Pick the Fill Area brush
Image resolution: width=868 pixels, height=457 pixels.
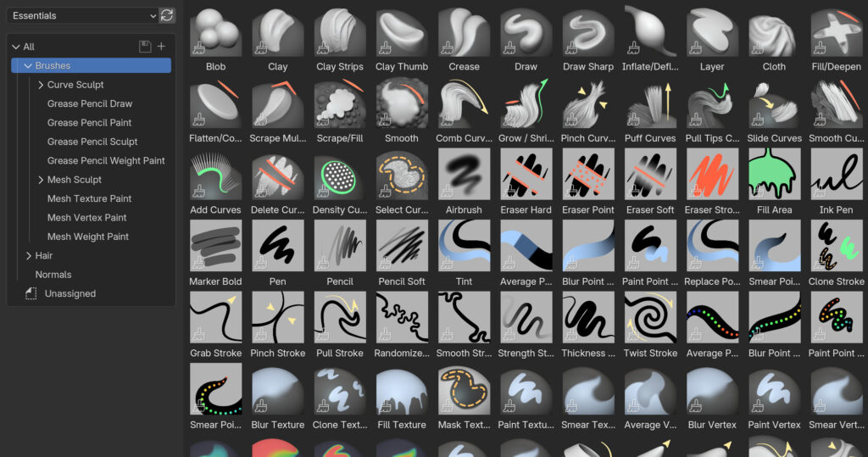[x=774, y=175]
